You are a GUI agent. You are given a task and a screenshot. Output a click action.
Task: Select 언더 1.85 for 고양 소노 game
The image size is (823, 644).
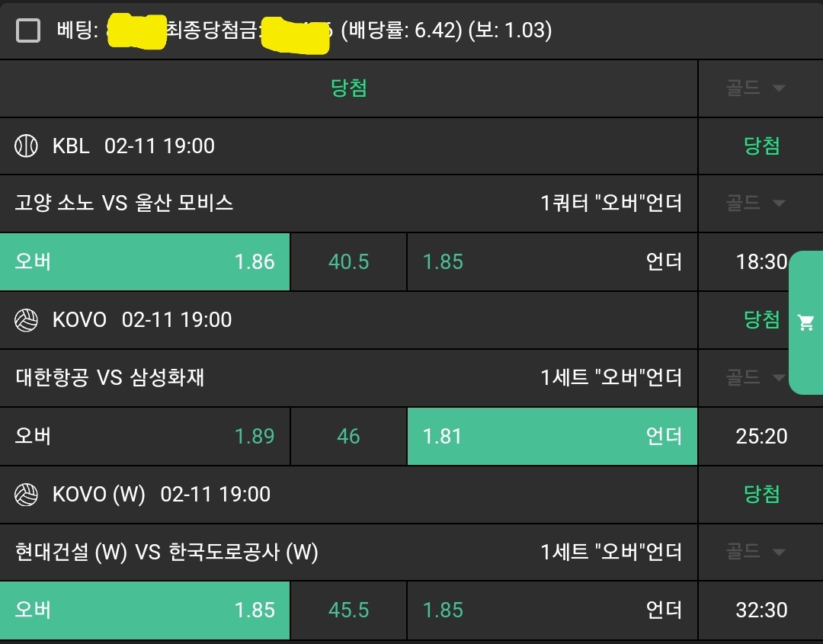click(552, 262)
